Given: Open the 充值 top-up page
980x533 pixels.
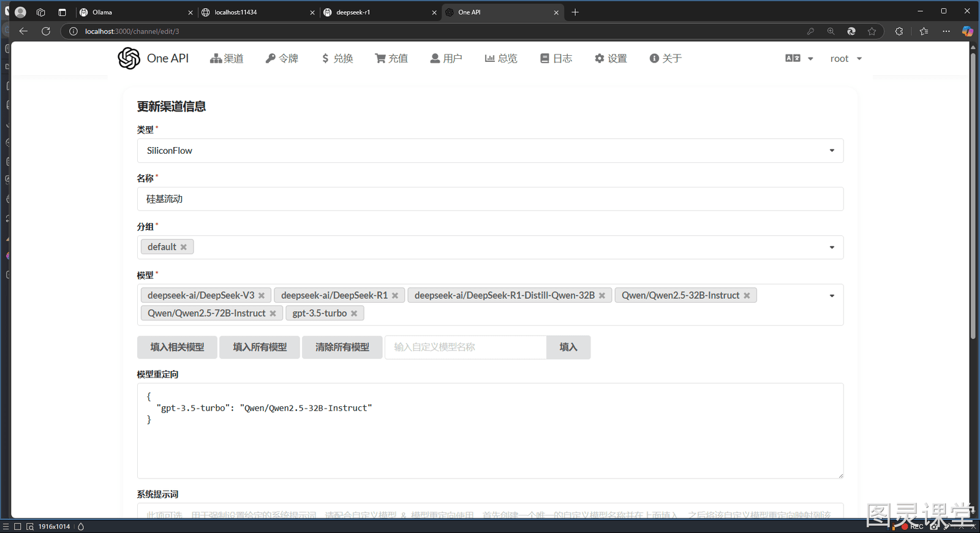Looking at the screenshot, I should point(391,58).
